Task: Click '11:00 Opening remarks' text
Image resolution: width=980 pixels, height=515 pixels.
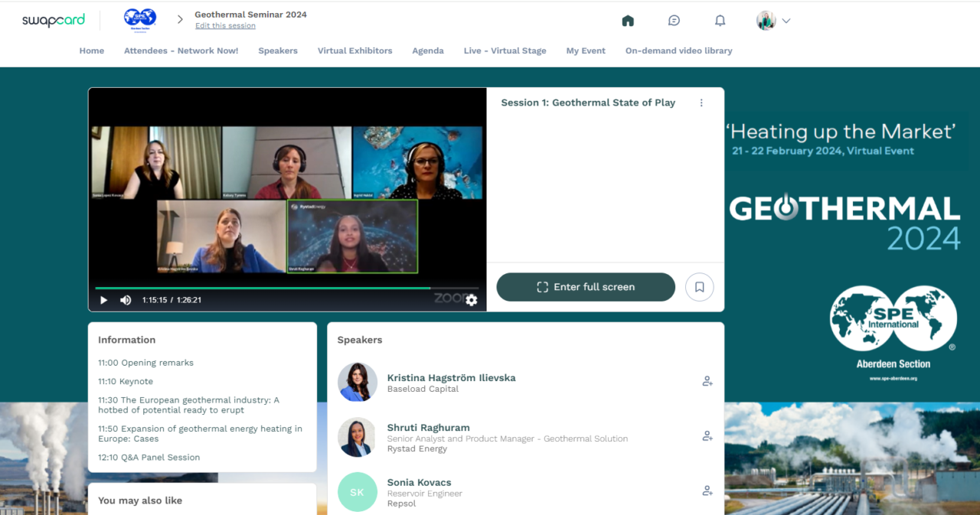Action: click(145, 363)
